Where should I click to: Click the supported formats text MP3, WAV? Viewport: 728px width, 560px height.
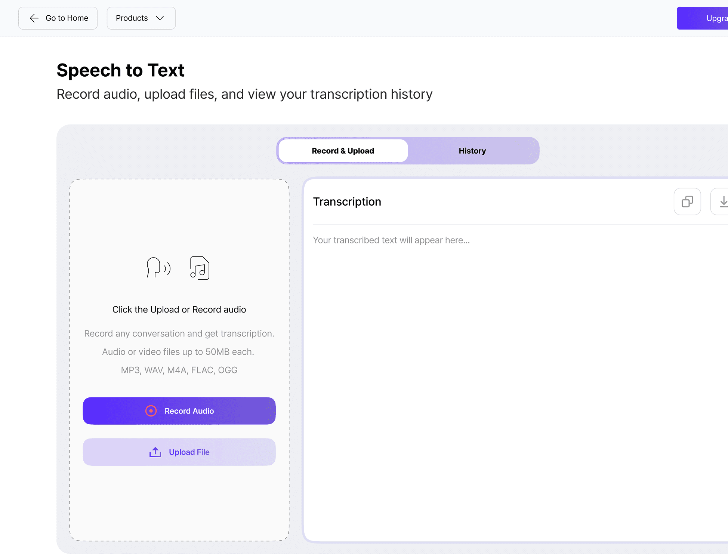click(179, 370)
